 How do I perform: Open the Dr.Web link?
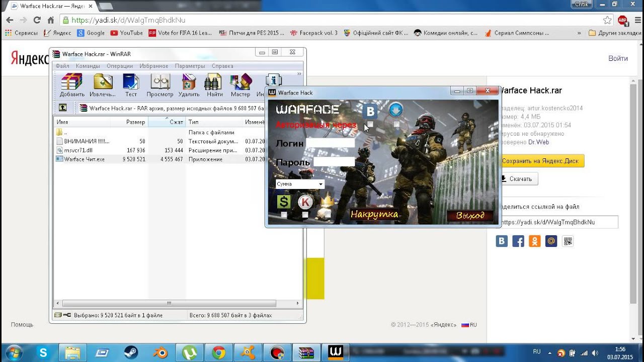(538, 142)
